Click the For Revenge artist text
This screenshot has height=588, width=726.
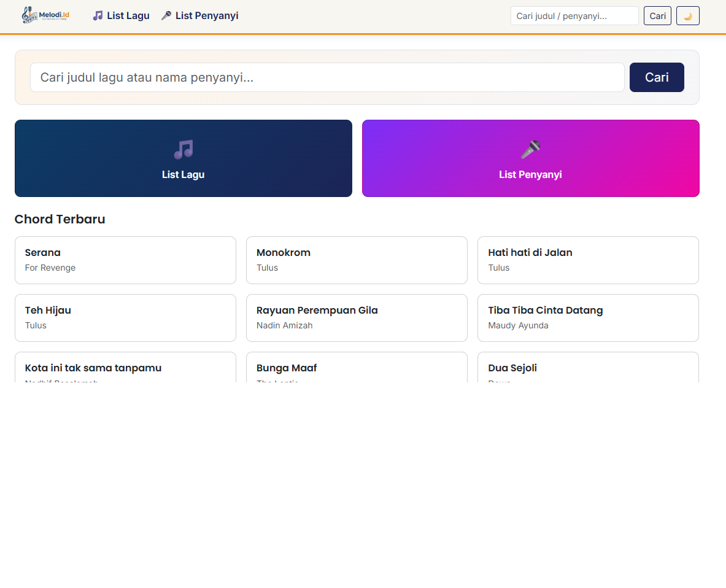click(50, 268)
